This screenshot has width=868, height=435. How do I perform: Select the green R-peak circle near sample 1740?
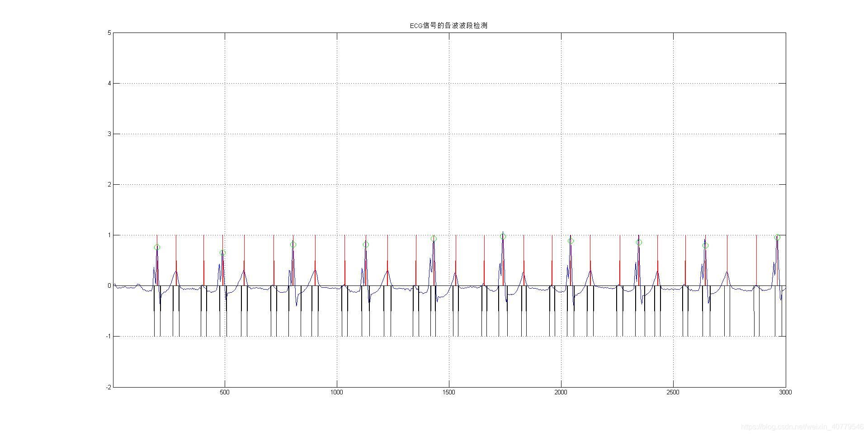tap(503, 237)
